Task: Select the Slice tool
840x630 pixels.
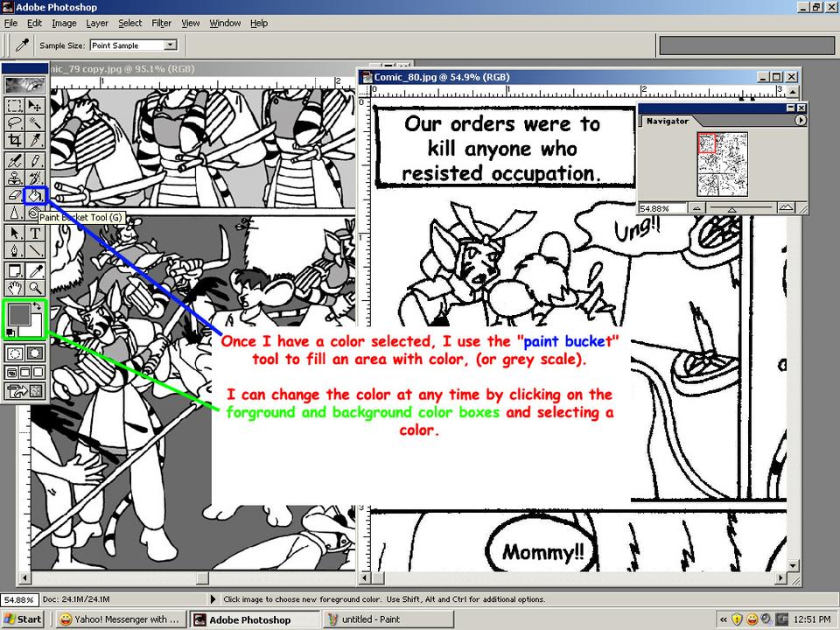Action: [35, 141]
